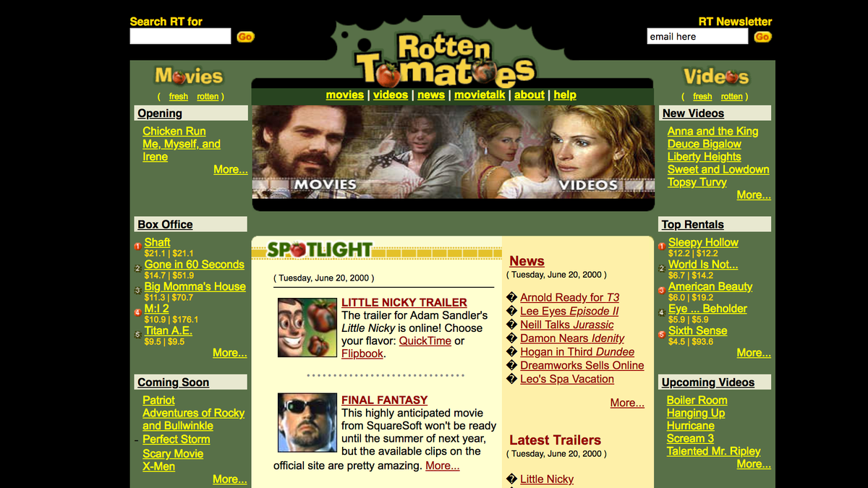Click the Spotlight heading graphic

coord(319,250)
